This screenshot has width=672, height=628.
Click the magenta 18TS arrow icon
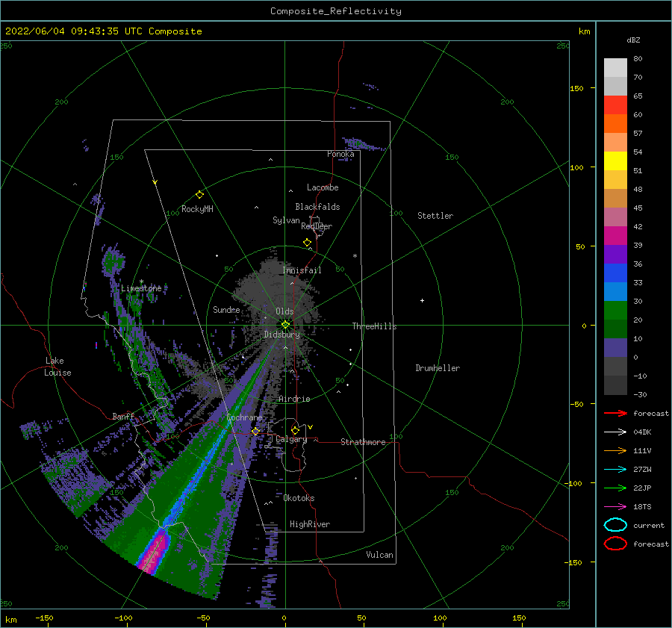pos(615,506)
